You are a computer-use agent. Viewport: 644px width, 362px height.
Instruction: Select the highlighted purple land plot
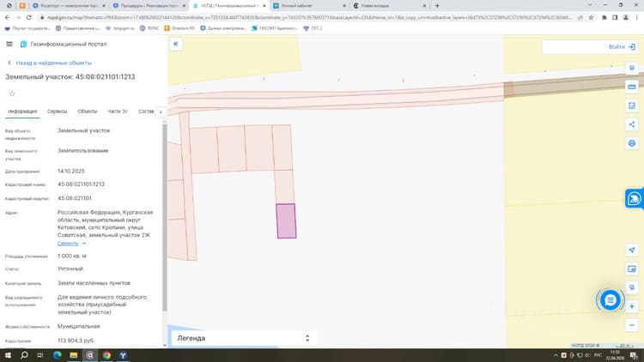click(286, 220)
